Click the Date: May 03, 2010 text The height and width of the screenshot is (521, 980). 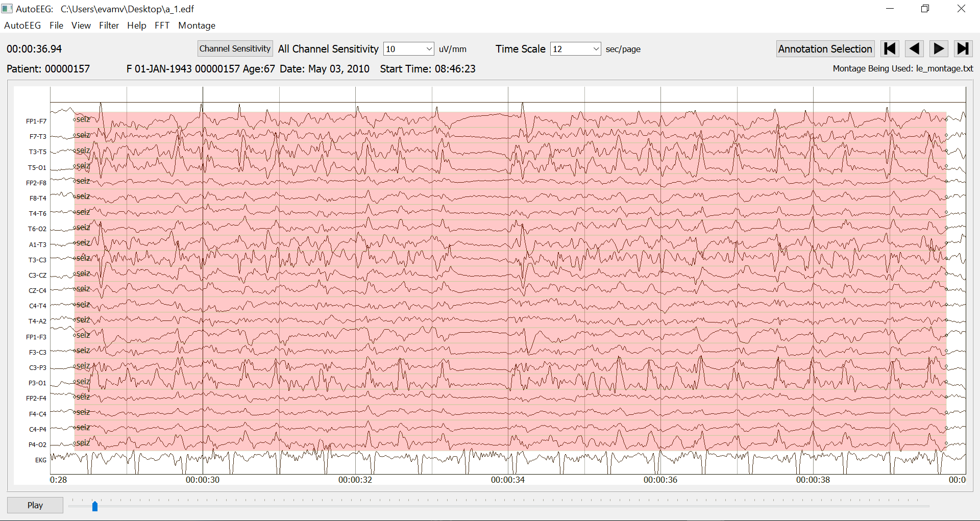(325, 69)
